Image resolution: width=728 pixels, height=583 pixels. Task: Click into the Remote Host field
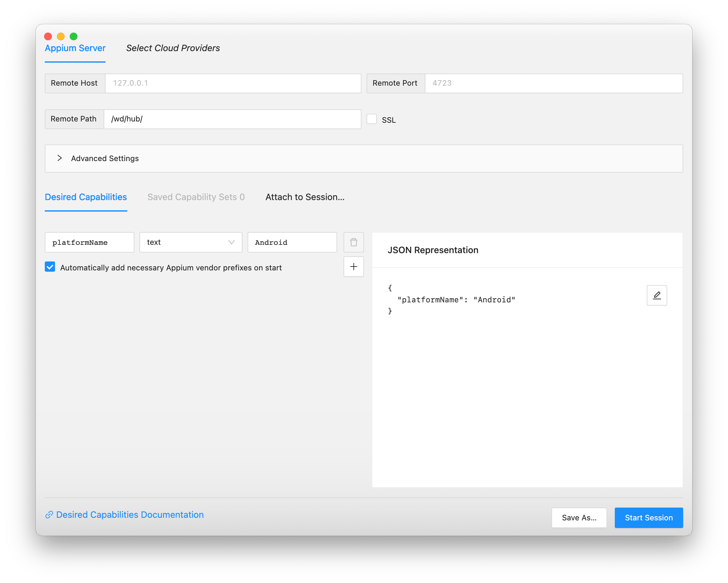coord(233,83)
